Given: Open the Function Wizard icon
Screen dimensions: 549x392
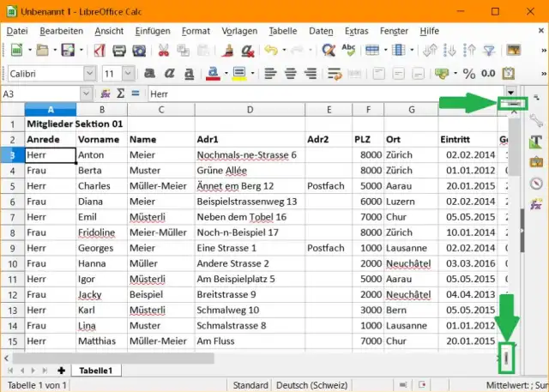Looking at the screenshot, I should coord(106,93).
